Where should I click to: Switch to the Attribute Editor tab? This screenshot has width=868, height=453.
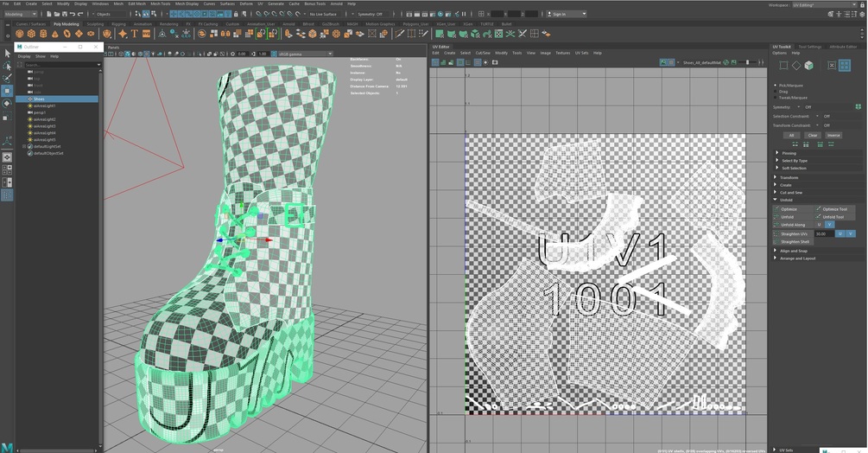(843, 47)
